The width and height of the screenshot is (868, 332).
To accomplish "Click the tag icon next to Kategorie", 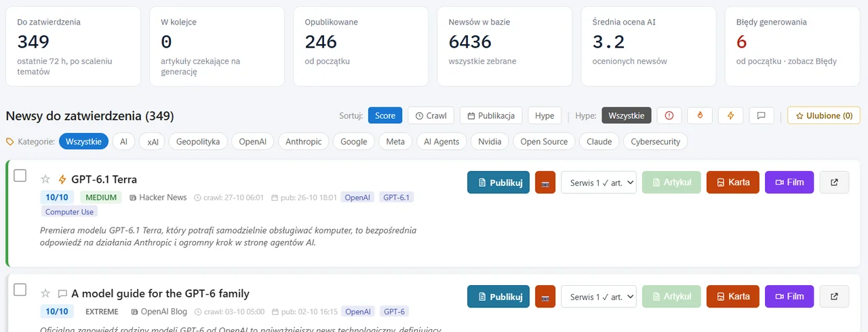I will 9,142.
